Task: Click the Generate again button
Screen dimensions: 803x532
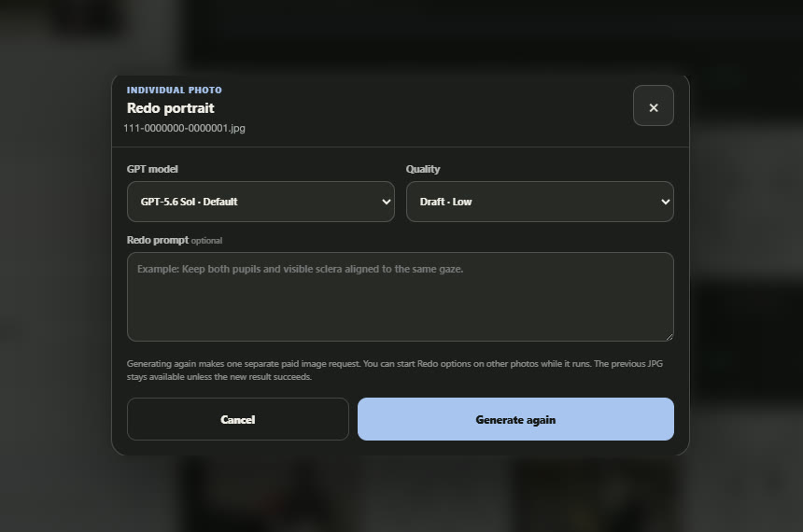Action: 515,419
